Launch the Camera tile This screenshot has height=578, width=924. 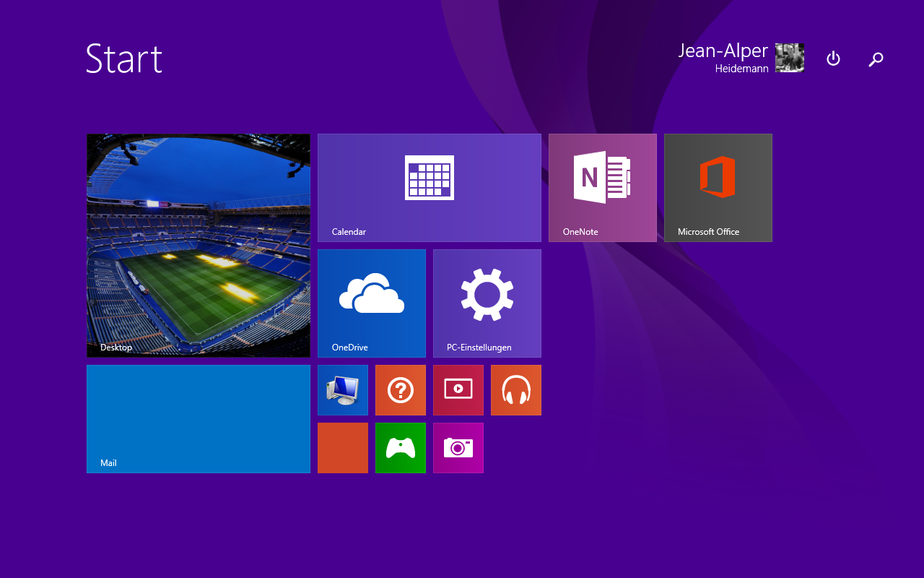[458, 448]
